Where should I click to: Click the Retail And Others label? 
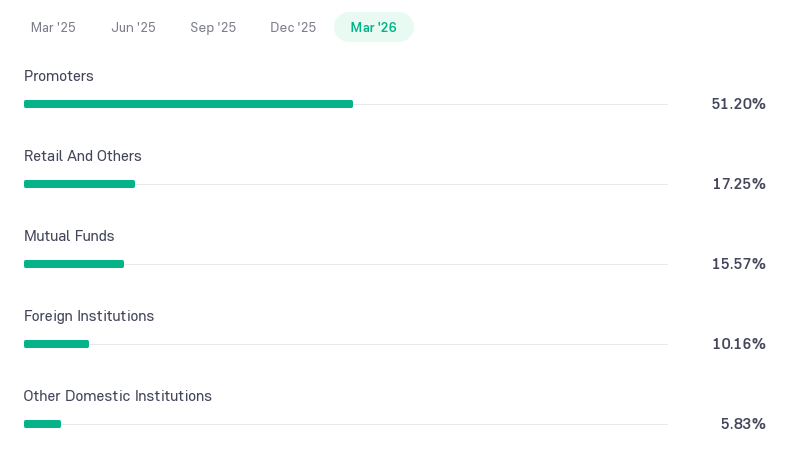pyautogui.click(x=83, y=156)
